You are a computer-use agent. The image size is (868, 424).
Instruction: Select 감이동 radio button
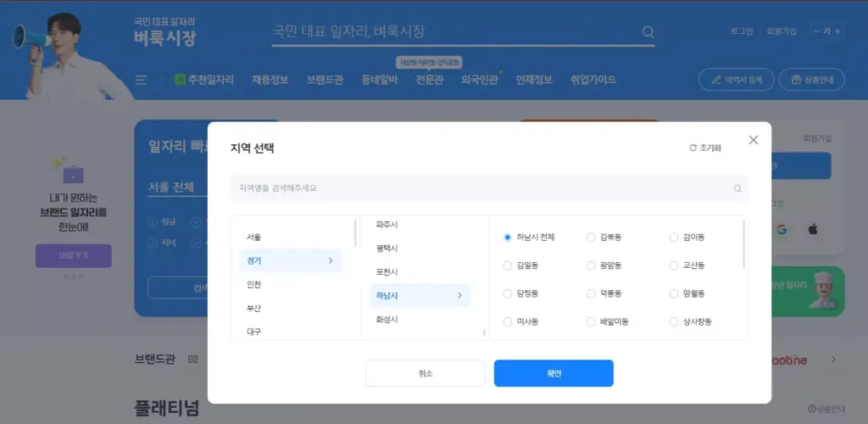click(x=674, y=237)
